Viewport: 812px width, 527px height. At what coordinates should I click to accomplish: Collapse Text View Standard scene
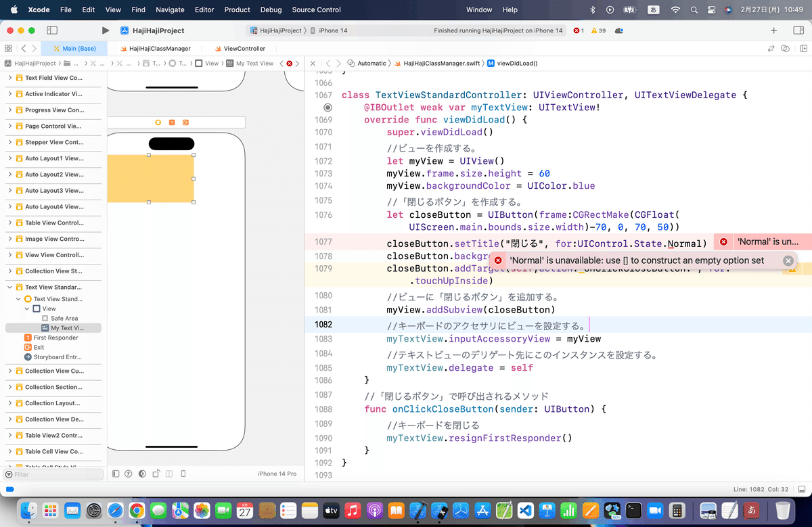10,287
